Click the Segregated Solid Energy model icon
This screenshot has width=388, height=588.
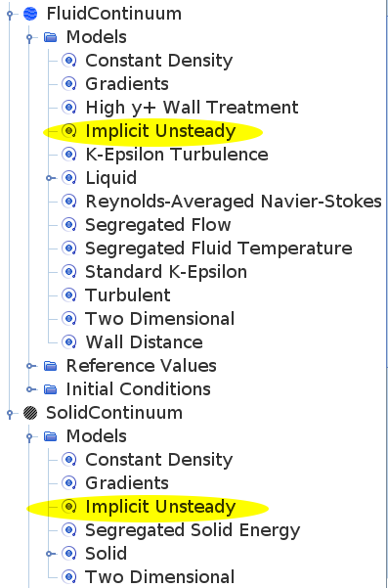[69, 530]
